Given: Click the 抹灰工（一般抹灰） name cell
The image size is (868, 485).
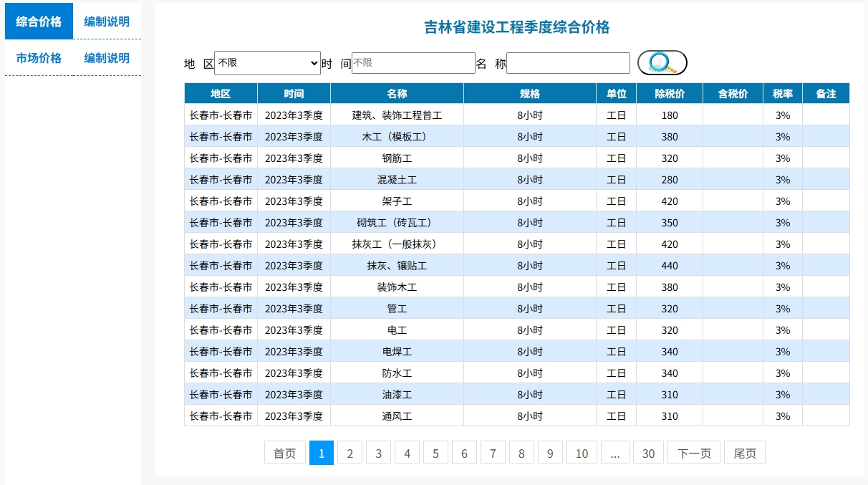Looking at the screenshot, I should click(397, 244).
